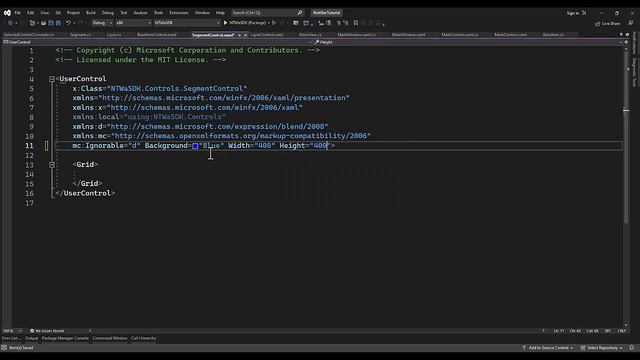Click the Visual Studio logo icon
Viewport: 640px width, 360px height.
tap(7, 13)
